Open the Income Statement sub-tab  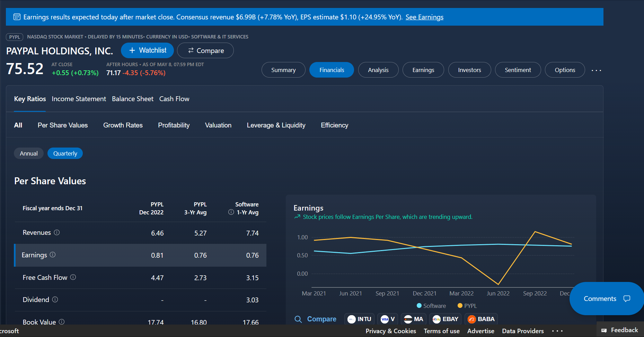pyautogui.click(x=79, y=99)
